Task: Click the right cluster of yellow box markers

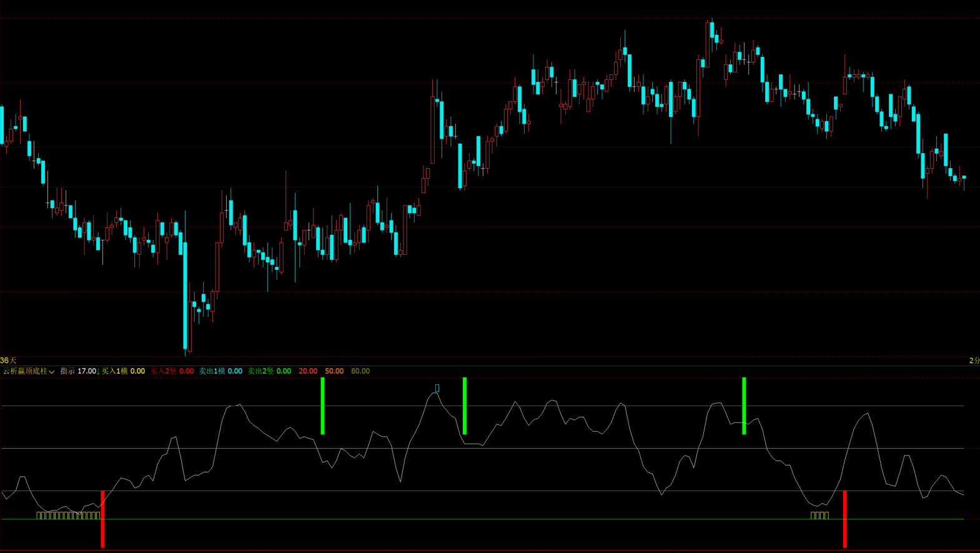Action: [819, 516]
